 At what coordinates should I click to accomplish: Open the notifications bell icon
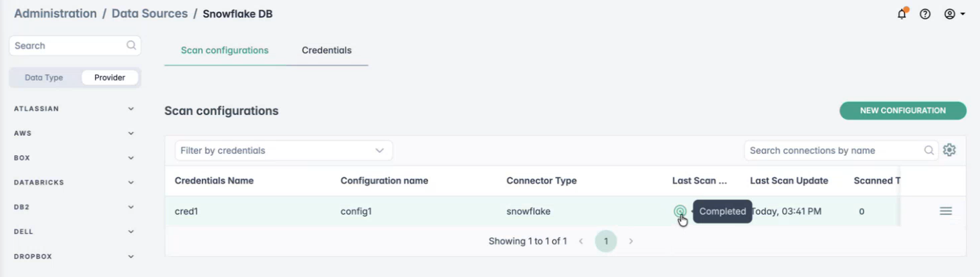[902, 14]
